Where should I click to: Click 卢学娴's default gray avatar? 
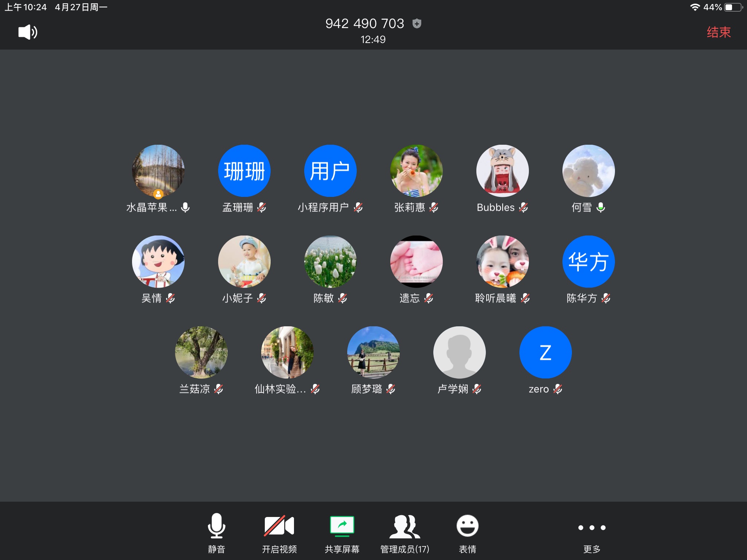pos(459,352)
